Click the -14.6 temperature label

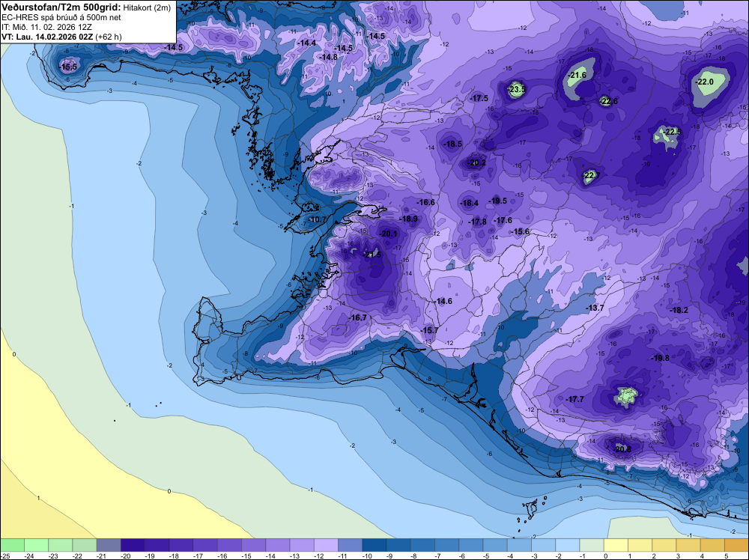coord(443,301)
